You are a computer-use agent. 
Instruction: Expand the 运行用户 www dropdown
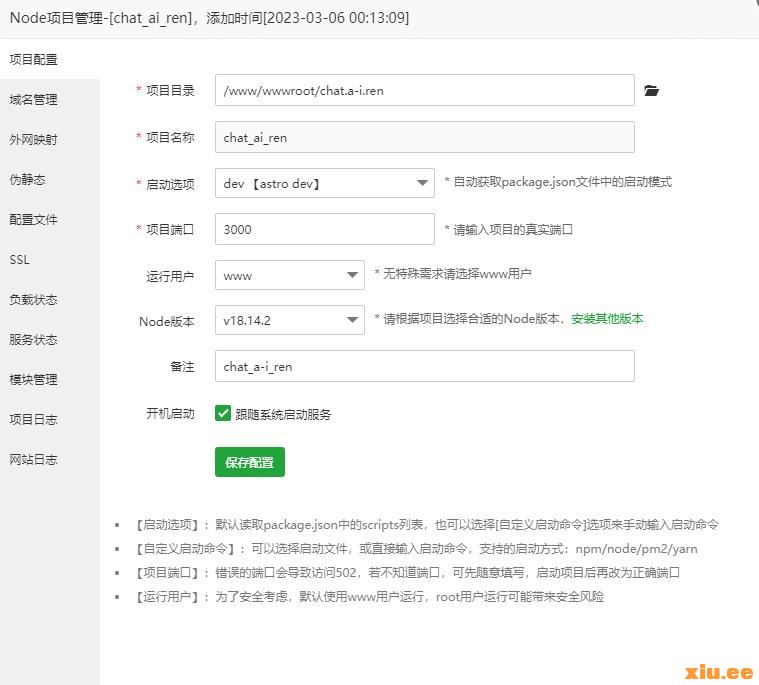pyautogui.click(x=289, y=275)
